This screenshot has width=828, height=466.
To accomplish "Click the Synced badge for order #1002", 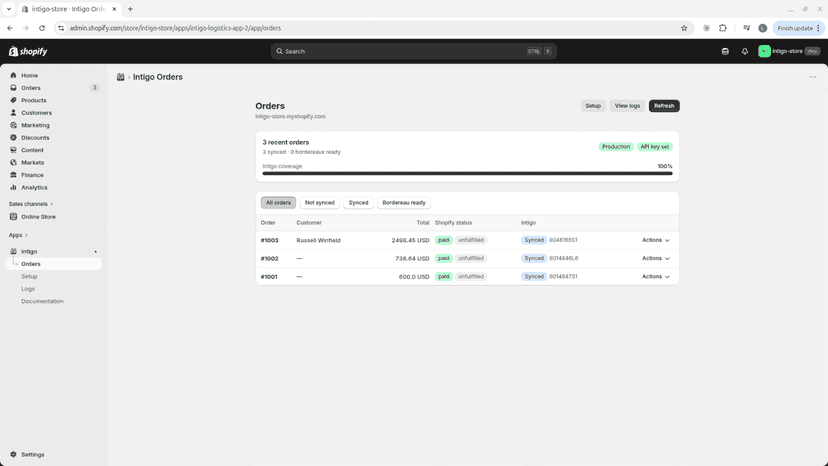I will click(x=534, y=258).
